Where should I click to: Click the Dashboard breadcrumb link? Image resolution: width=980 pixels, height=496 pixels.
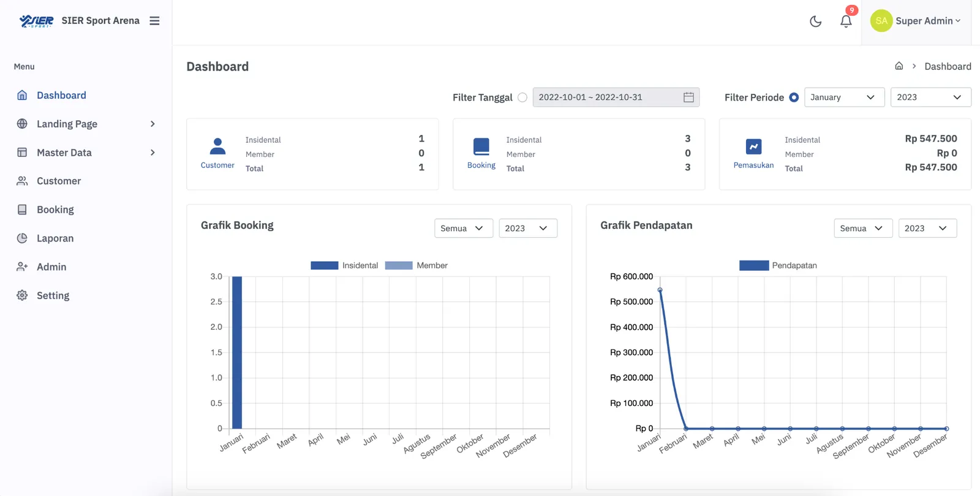948,66
